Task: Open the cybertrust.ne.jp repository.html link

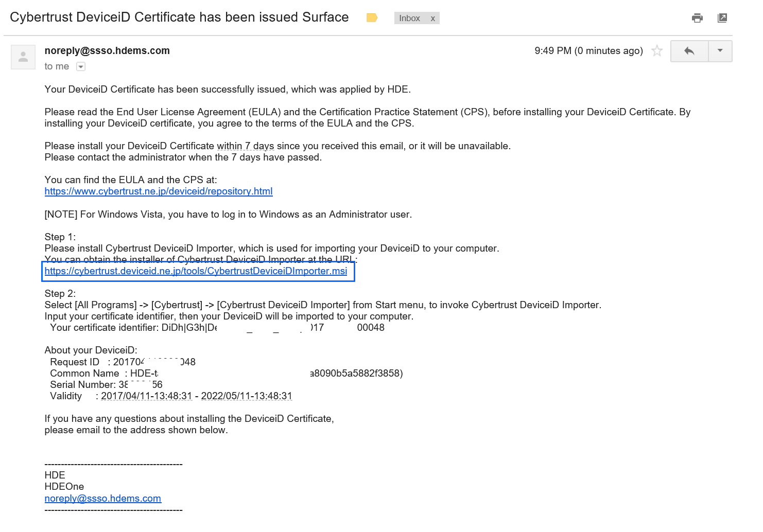Action: (159, 191)
